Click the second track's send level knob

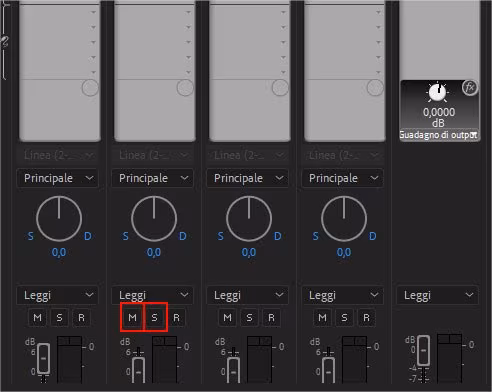(185, 88)
